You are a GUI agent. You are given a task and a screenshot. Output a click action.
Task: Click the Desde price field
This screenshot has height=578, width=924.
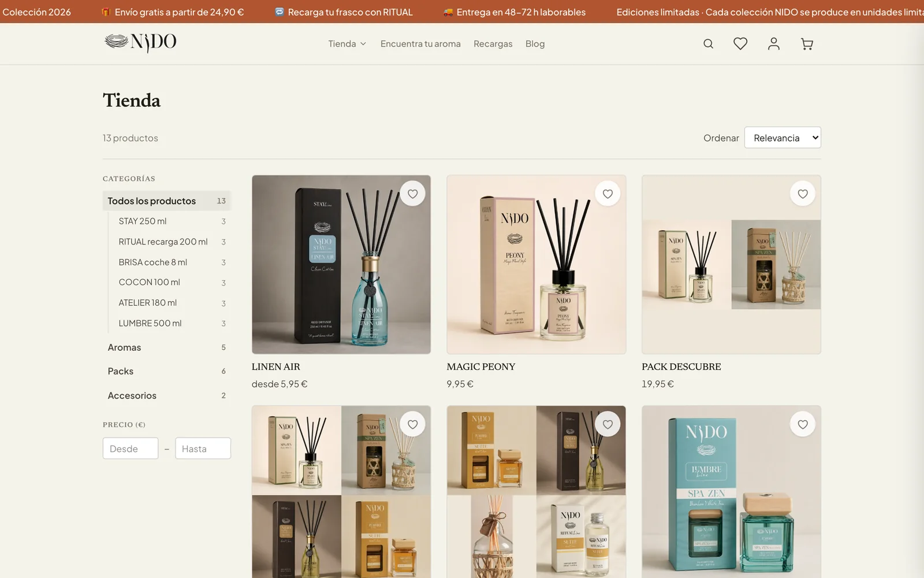pyautogui.click(x=131, y=449)
